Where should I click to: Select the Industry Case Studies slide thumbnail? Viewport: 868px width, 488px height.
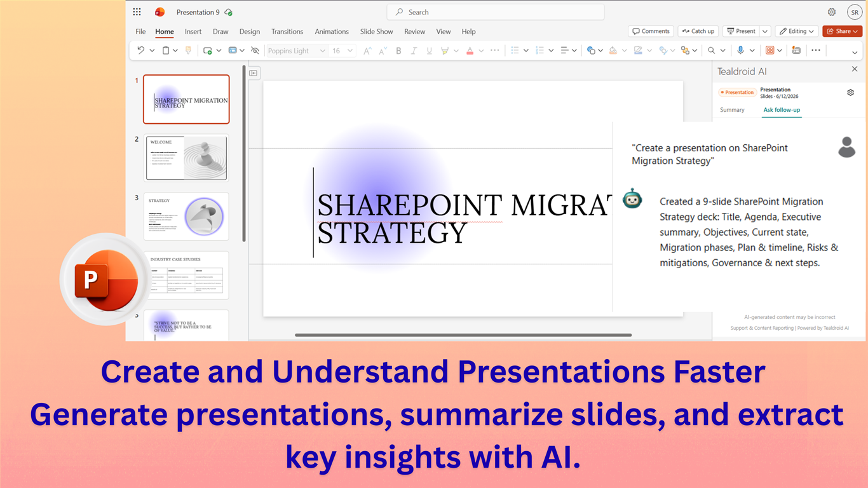186,275
